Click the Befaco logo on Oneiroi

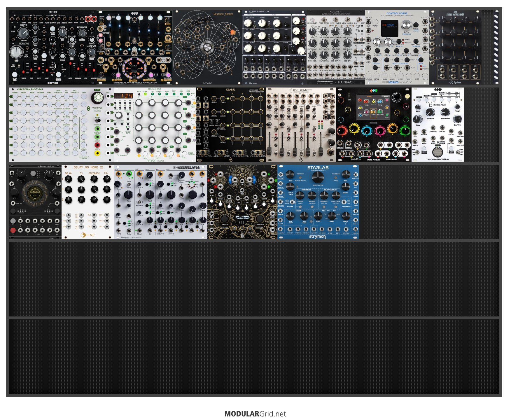53,83
